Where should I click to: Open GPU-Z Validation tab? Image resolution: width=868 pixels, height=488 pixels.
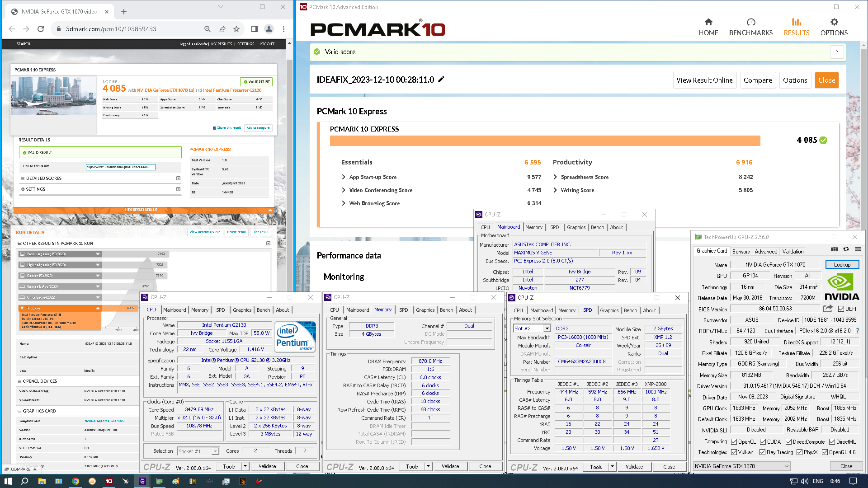793,252
